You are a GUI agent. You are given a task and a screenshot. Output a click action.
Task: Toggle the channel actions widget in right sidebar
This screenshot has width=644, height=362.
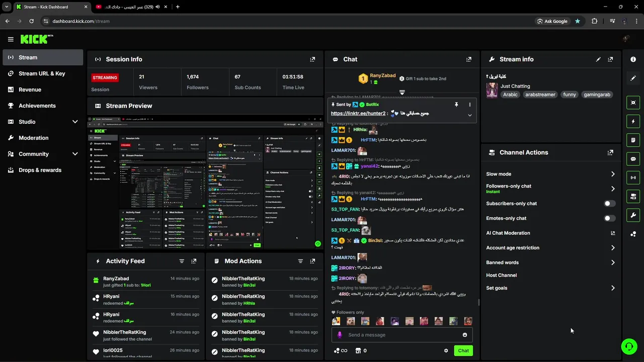(633, 196)
